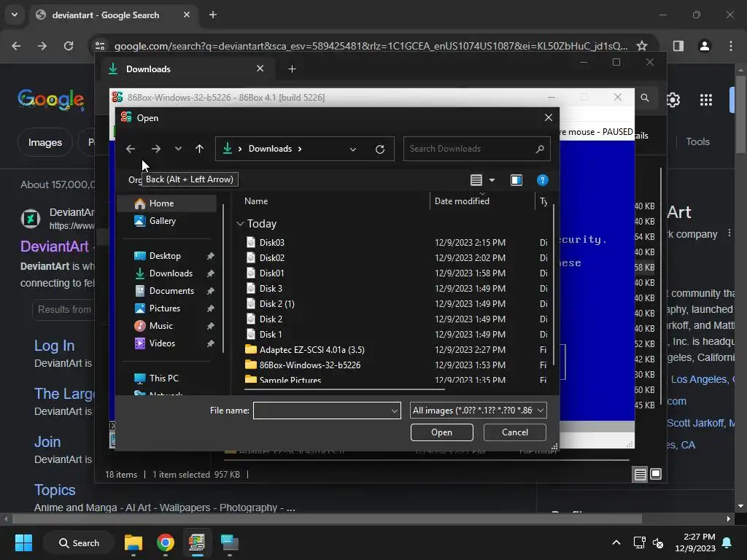This screenshot has width=747, height=560.
Task: Open the view options dropdown arrow
Action: [492, 180]
